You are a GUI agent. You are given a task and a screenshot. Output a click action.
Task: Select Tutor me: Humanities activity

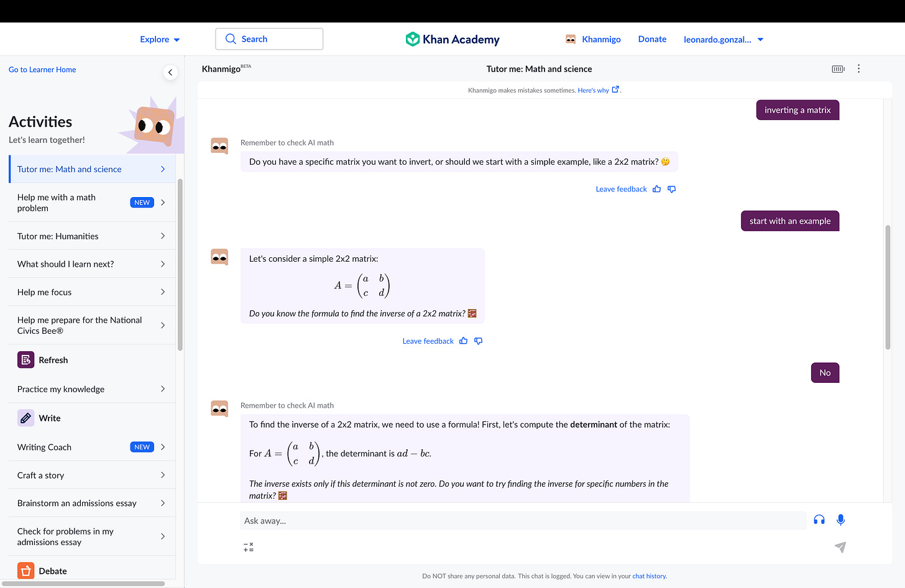tap(92, 236)
